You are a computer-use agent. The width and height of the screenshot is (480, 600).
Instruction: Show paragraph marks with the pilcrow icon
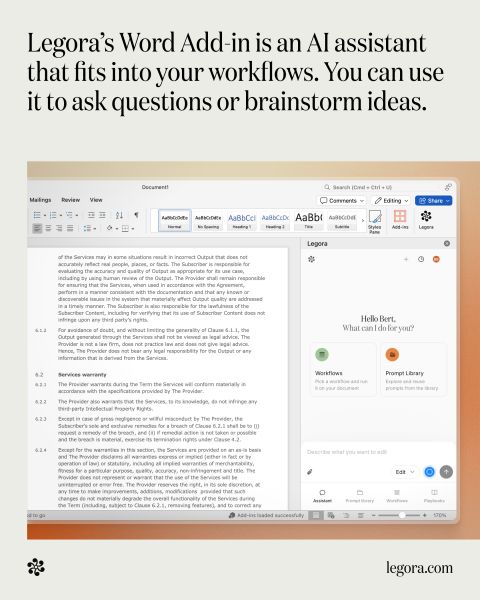136,215
